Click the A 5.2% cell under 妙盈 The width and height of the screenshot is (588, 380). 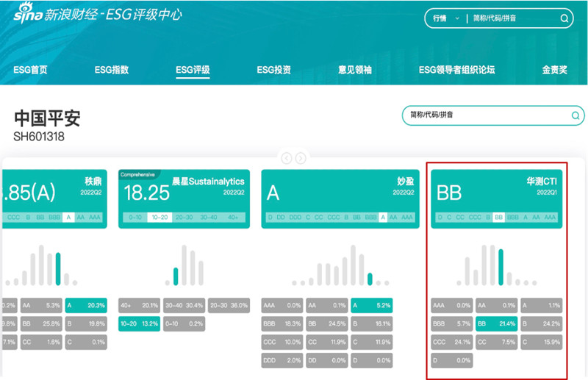[372, 305]
